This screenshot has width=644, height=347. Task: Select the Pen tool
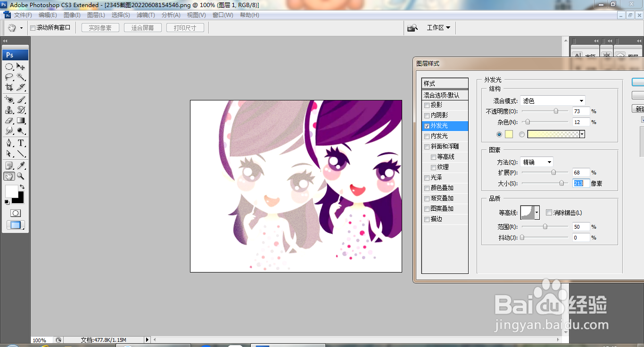pos(9,143)
